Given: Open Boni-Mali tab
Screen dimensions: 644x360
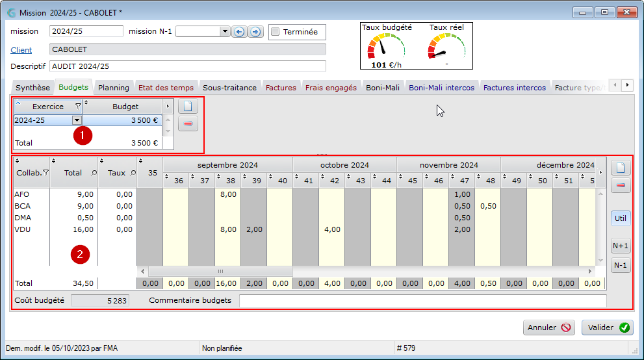Looking at the screenshot, I should (x=383, y=88).
